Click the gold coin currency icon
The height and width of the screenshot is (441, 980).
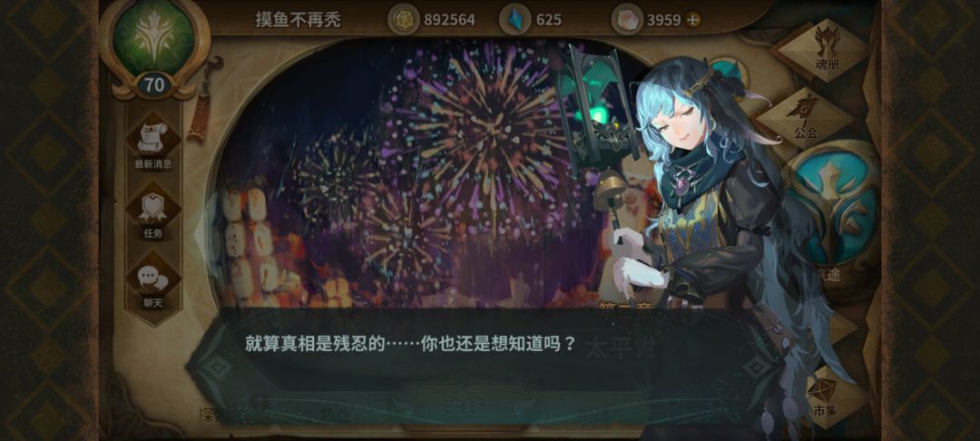pyautogui.click(x=403, y=19)
